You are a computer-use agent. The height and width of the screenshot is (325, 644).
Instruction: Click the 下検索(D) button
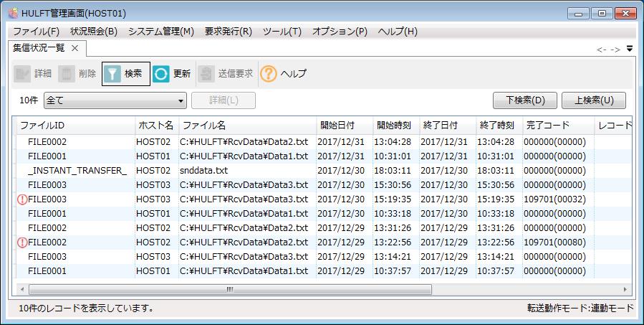click(x=525, y=100)
